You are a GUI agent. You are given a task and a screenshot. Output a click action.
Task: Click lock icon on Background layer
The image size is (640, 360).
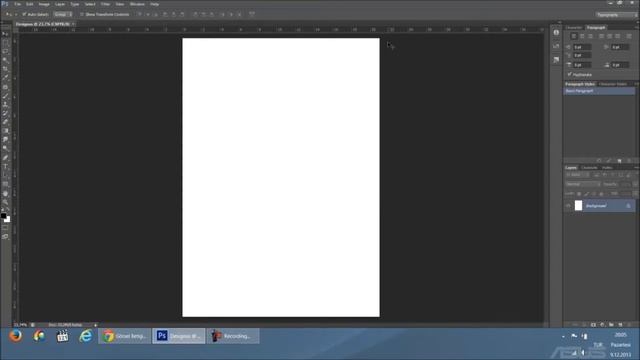[629, 206]
